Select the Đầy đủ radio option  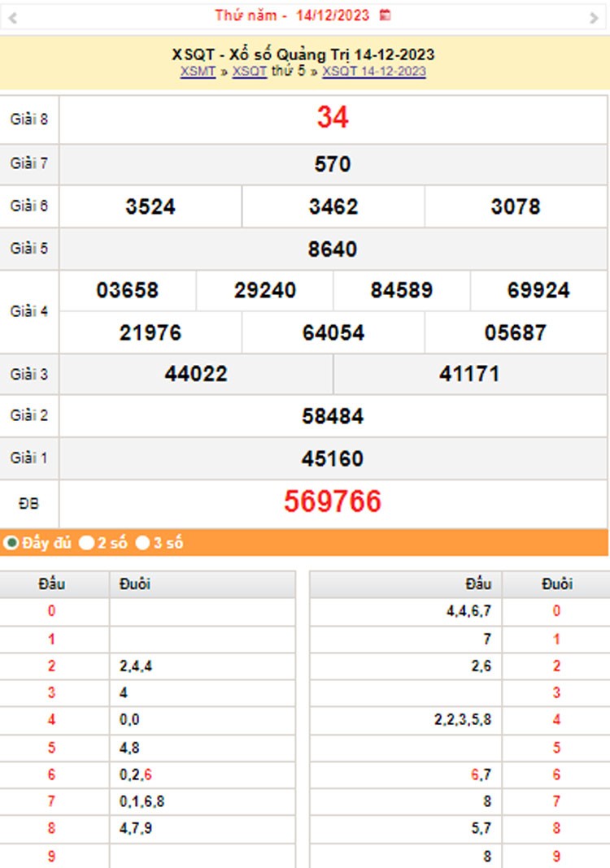click(11, 543)
